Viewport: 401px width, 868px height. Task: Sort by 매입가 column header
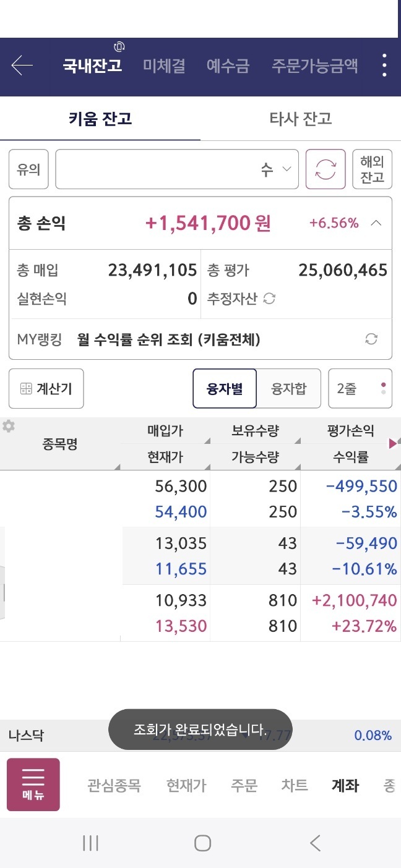point(165,431)
